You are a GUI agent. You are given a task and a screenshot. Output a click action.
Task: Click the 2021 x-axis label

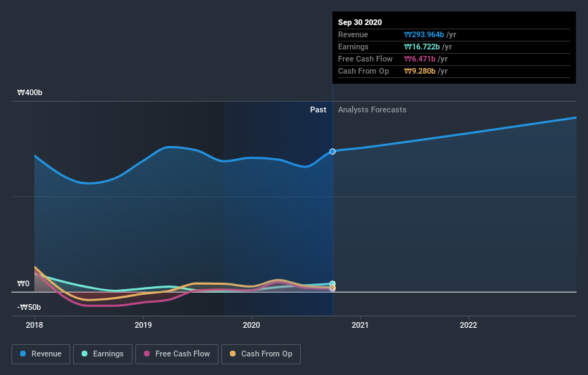(x=360, y=325)
